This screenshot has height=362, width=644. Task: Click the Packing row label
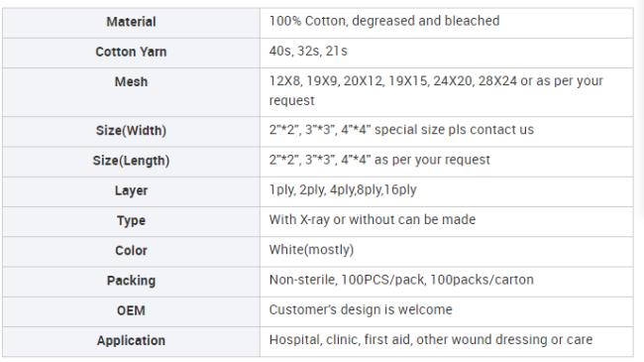click(x=131, y=281)
